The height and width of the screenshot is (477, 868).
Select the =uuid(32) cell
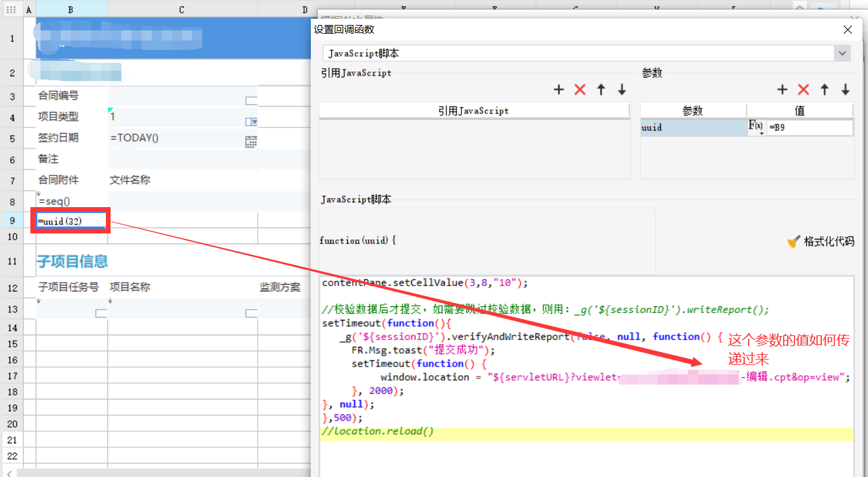point(71,221)
